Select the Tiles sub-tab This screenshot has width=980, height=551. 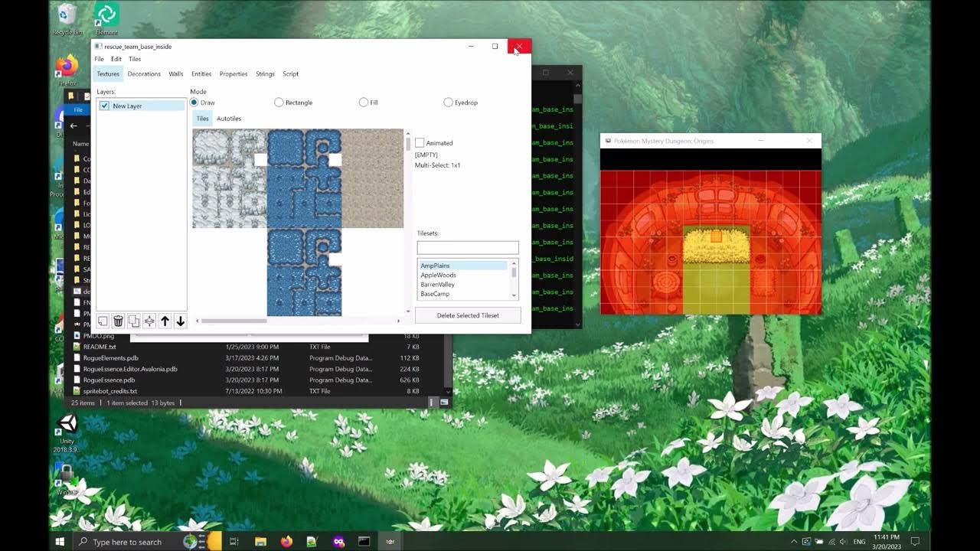pos(202,119)
